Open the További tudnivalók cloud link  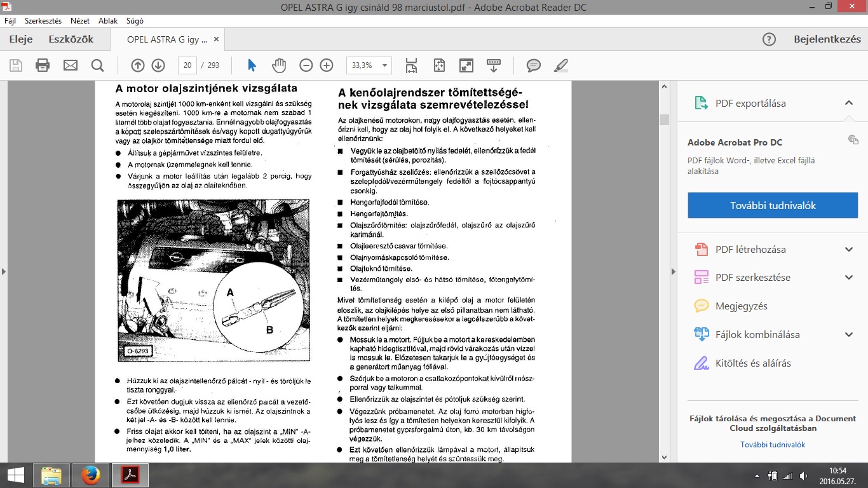tap(773, 445)
